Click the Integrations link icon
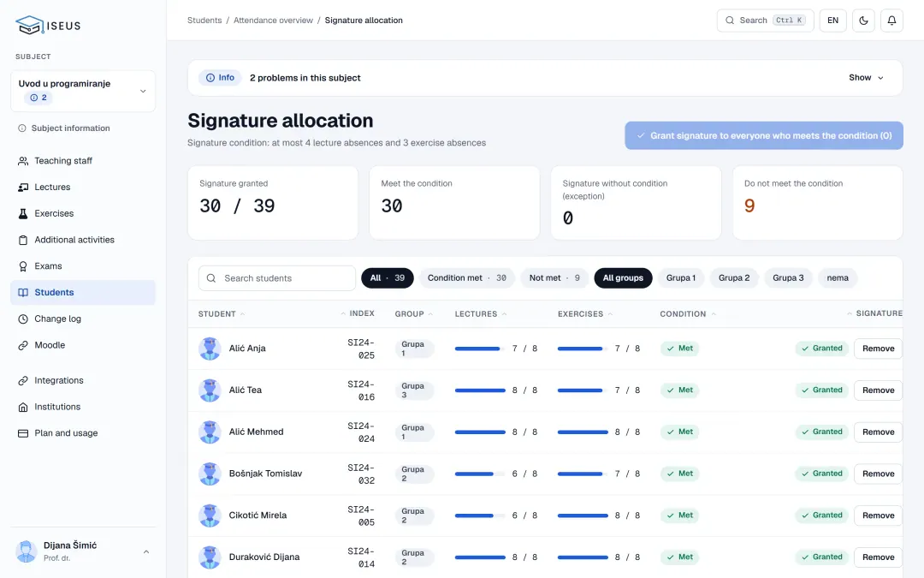 pyautogui.click(x=23, y=381)
